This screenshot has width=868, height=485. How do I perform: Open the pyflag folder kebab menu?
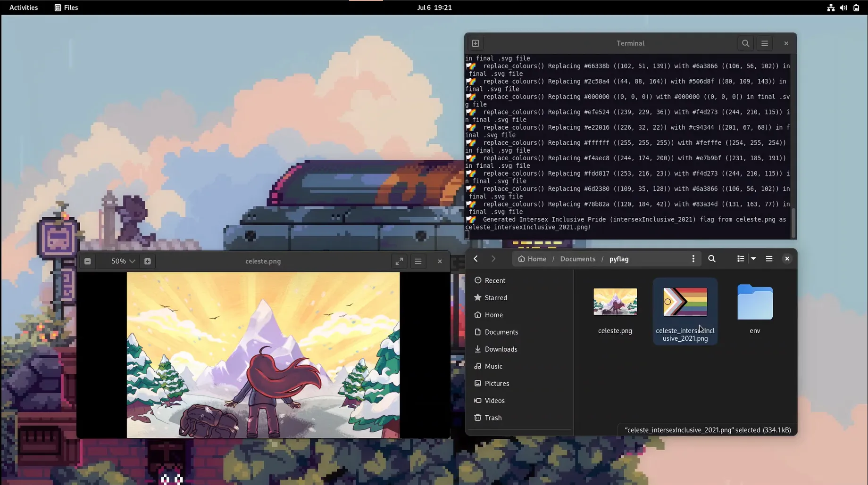tap(693, 259)
